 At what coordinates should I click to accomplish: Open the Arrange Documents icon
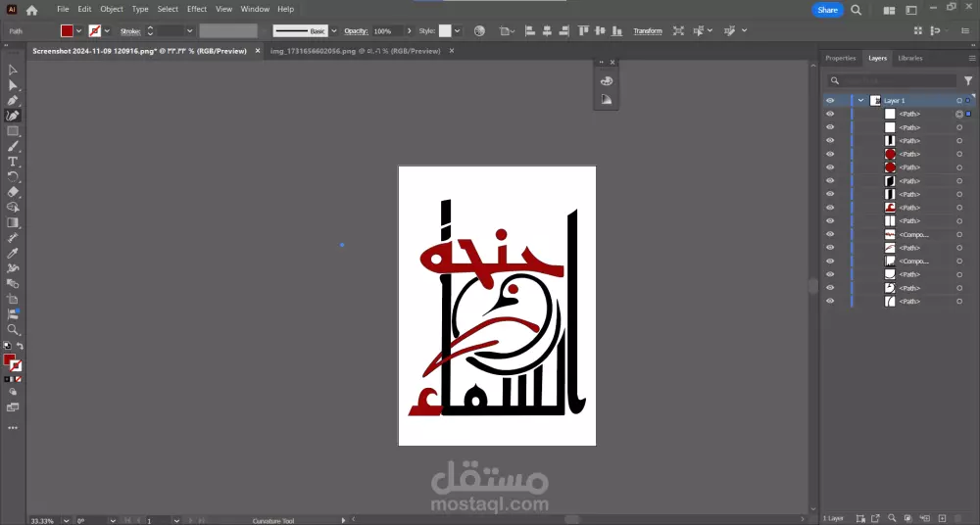(x=889, y=10)
